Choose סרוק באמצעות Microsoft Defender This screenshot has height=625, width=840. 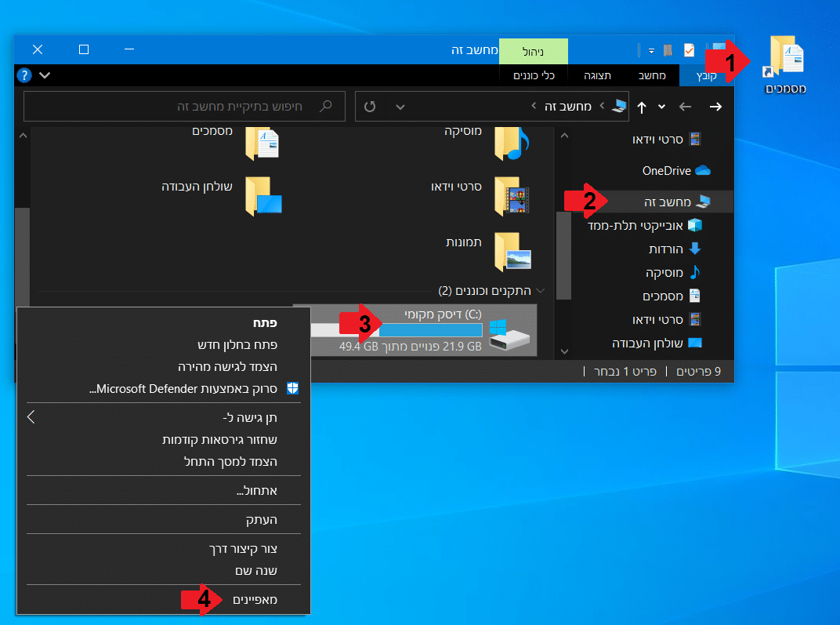tap(164, 389)
